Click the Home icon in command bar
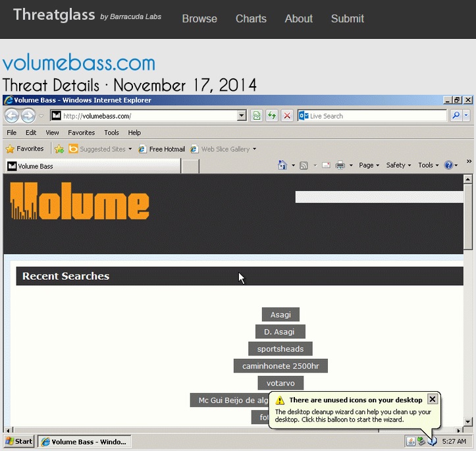Image resolution: width=476 pixels, height=451 pixels. 282,165
